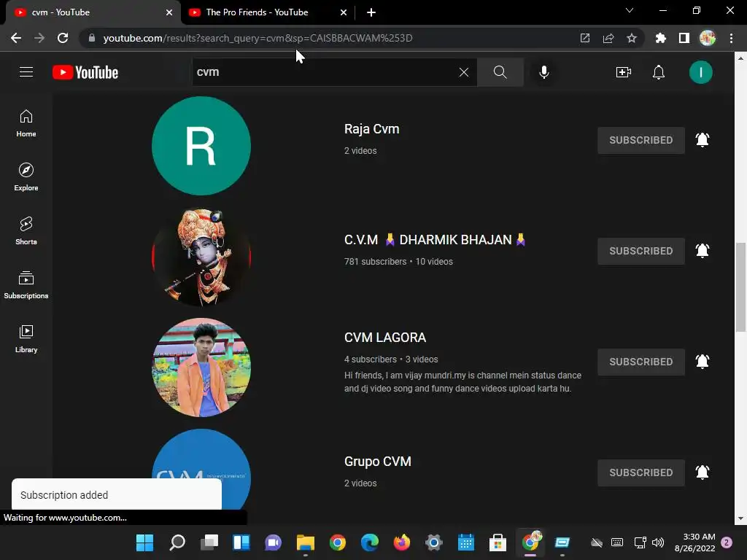Screen dimensions: 747x560
Task: Click SUBSCRIBED button for Grupo CVM
Action: coord(640,472)
